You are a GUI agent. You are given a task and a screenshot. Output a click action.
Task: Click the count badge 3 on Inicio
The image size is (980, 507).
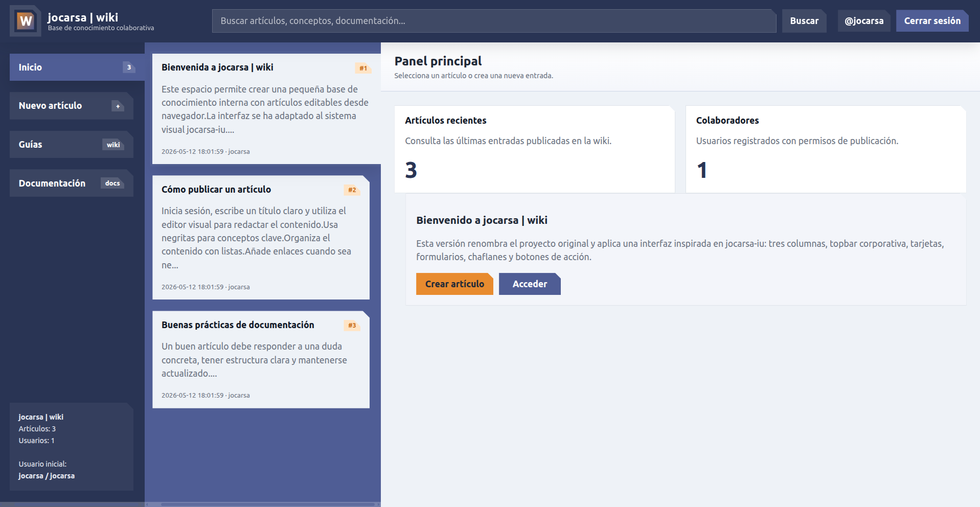click(129, 67)
